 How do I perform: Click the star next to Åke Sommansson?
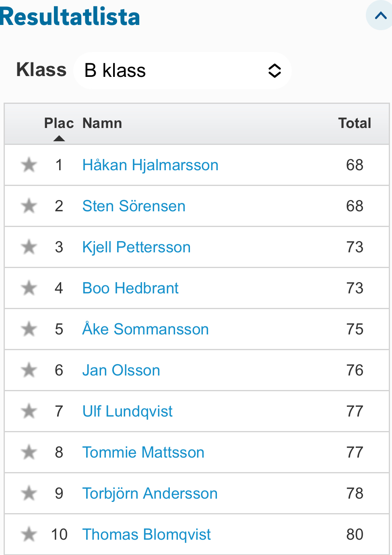click(29, 329)
